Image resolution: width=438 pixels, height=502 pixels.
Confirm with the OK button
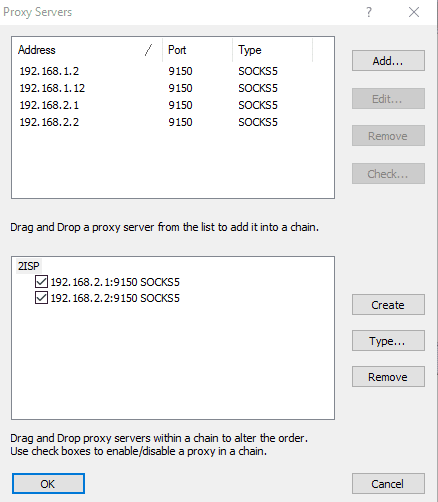[48, 484]
